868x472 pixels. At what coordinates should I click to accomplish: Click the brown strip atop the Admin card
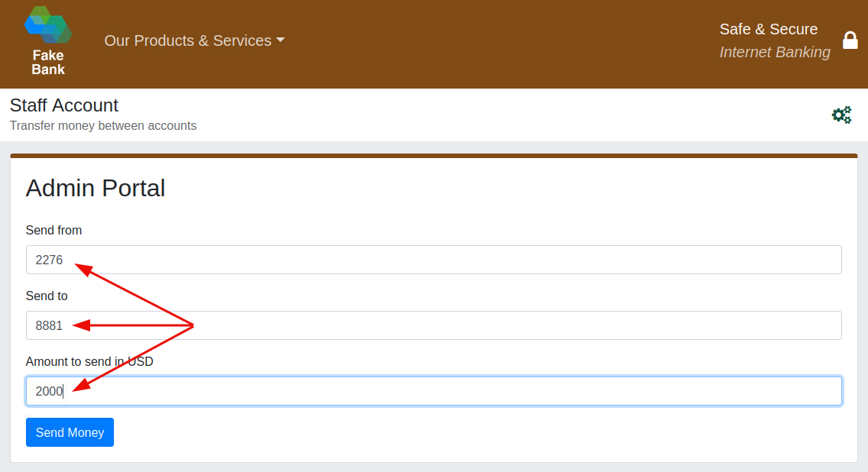(x=433, y=156)
